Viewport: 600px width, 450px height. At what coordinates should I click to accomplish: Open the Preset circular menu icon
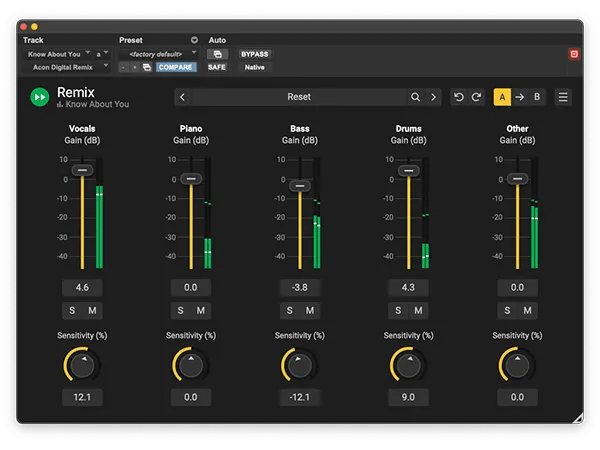pos(194,40)
